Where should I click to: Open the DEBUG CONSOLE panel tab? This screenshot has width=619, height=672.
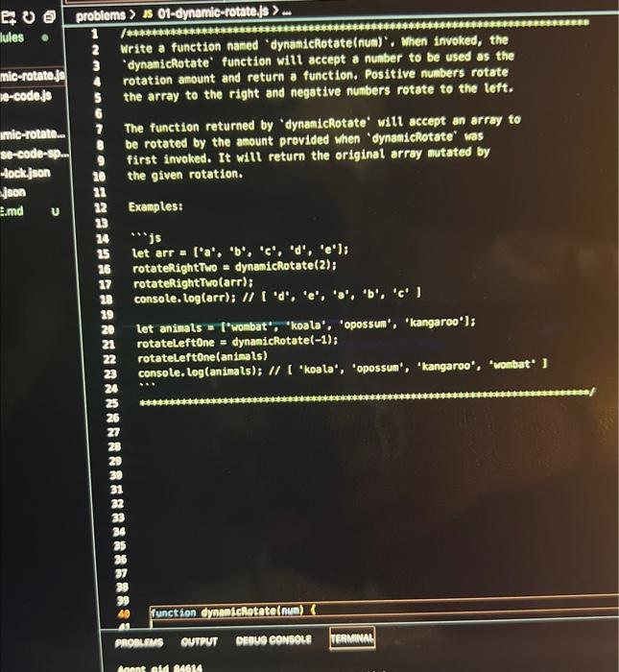coord(274,640)
